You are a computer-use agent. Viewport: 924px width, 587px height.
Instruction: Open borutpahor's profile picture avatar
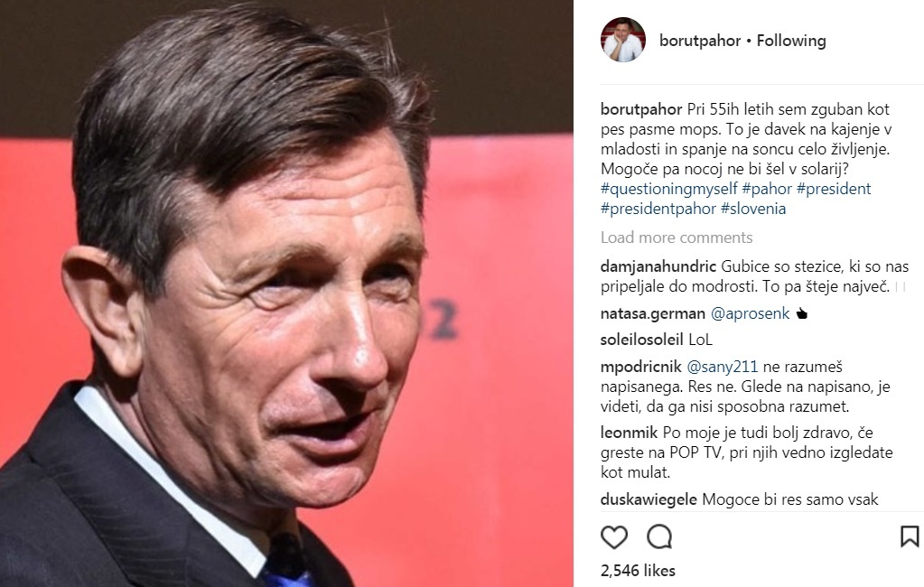[x=623, y=40]
